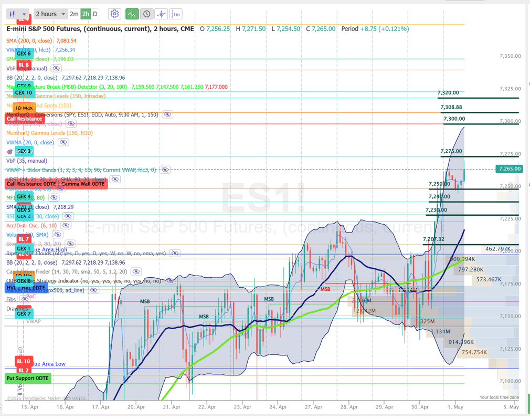Toggle visibility of MACD indicator
This screenshot has height=420, width=530.
[71, 124]
